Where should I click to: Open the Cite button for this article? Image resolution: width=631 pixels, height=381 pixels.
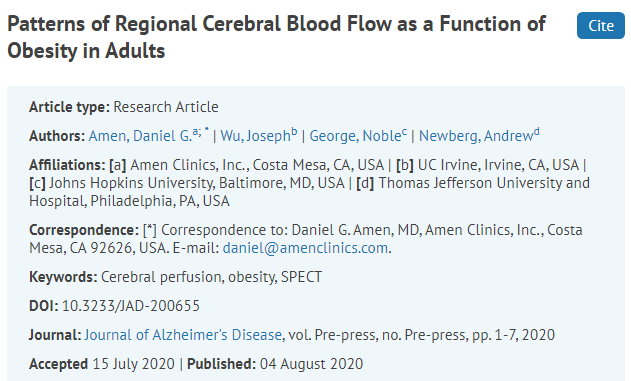pyautogui.click(x=600, y=26)
